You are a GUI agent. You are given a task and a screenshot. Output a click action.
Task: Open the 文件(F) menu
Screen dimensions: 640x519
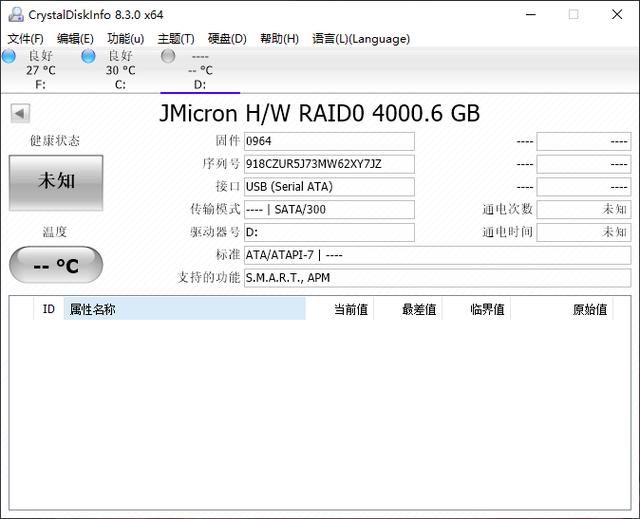[x=25, y=39]
